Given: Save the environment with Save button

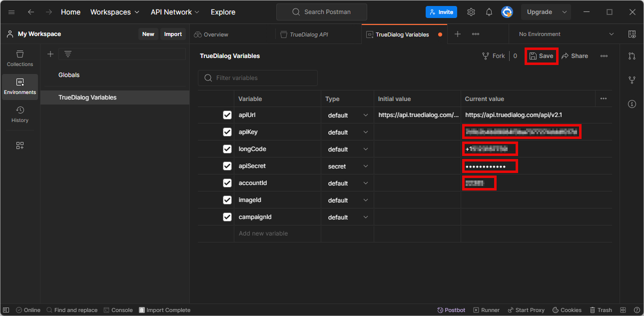Looking at the screenshot, I should [x=542, y=56].
